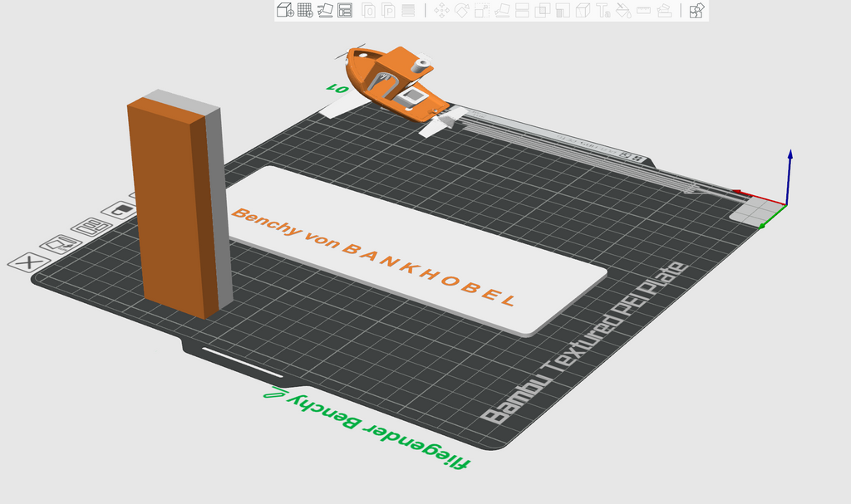Edit the plate name via green pencil icon
Viewport: 851px width, 504px height.
(x=274, y=392)
